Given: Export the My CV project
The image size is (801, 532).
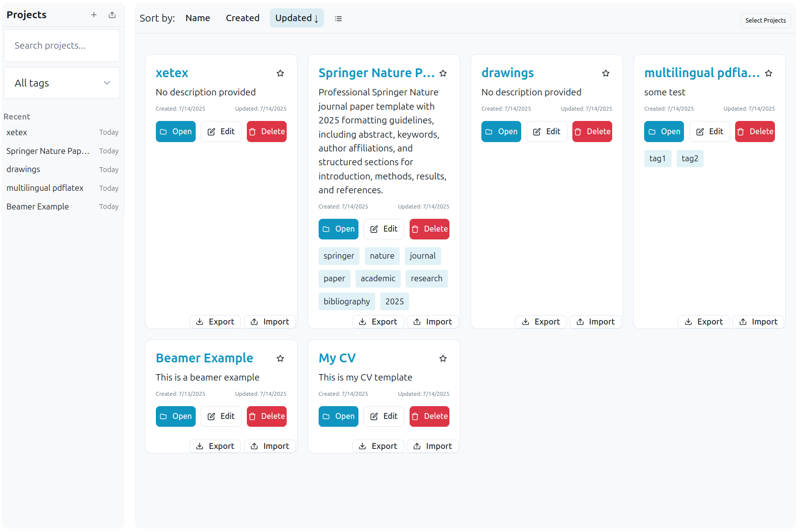Looking at the screenshot, I should pos(378,446).
